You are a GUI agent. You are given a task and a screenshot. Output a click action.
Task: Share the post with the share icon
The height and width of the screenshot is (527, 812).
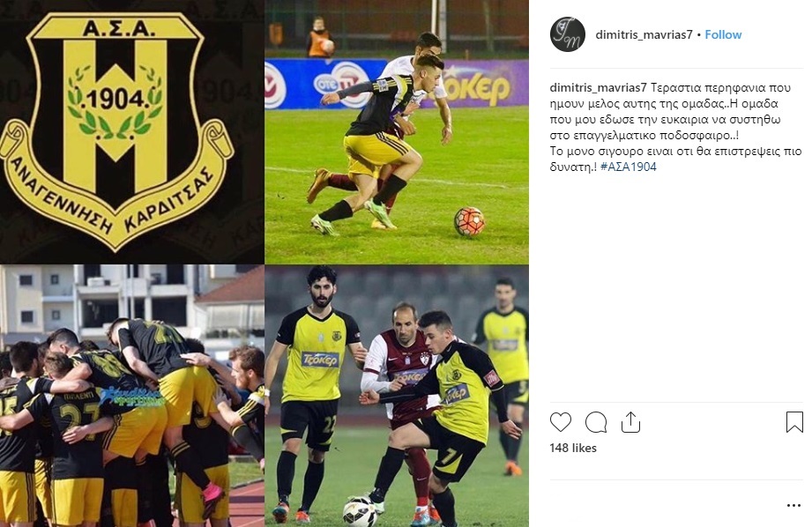pyautogui.click(x=630, y=422)
